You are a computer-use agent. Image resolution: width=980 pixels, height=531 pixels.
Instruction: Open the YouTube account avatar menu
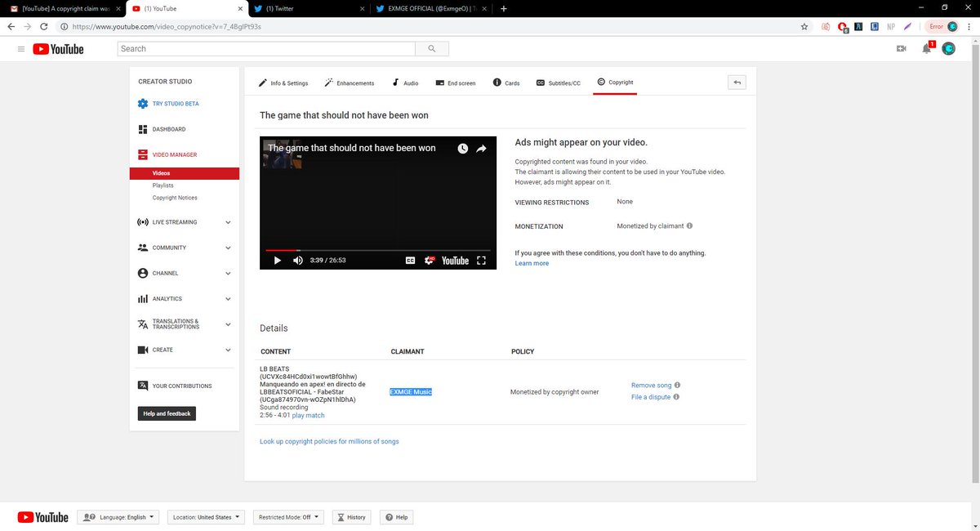click(949, 49)
